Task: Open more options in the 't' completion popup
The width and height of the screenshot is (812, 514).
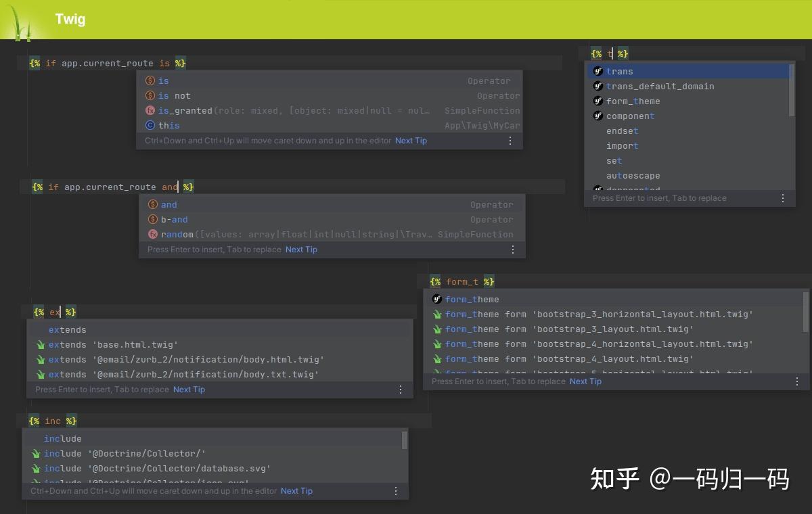Action: click(x=783, y=198)
